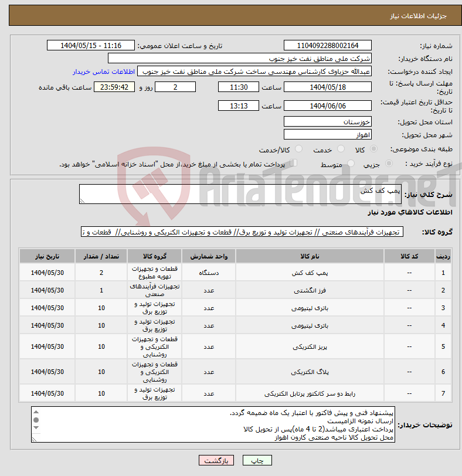Image resolution: width=462 pixels, height=476 pixels.
Task: Click تجهیزات فرآیندهای صنعتی group cell in row 2
Action: coord(155,290)
